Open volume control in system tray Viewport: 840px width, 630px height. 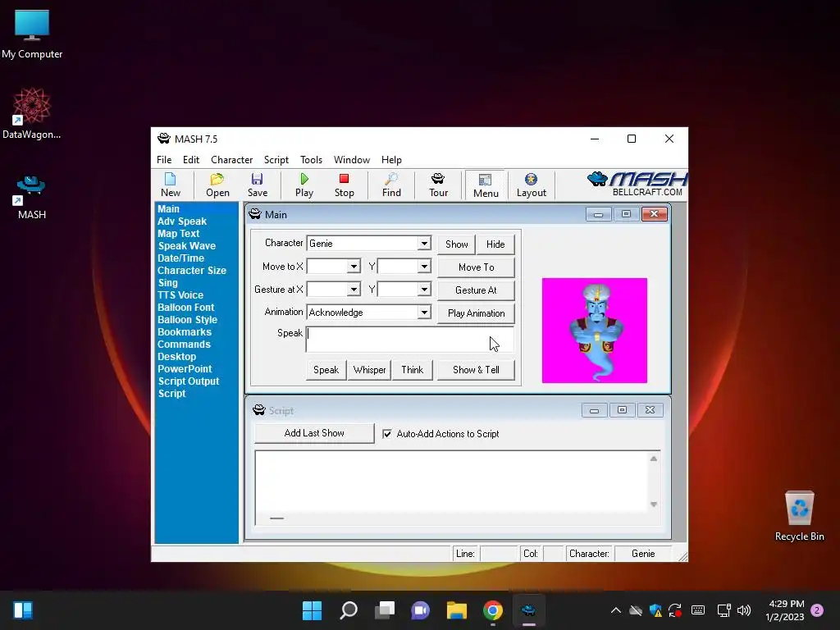click(744, 610)
